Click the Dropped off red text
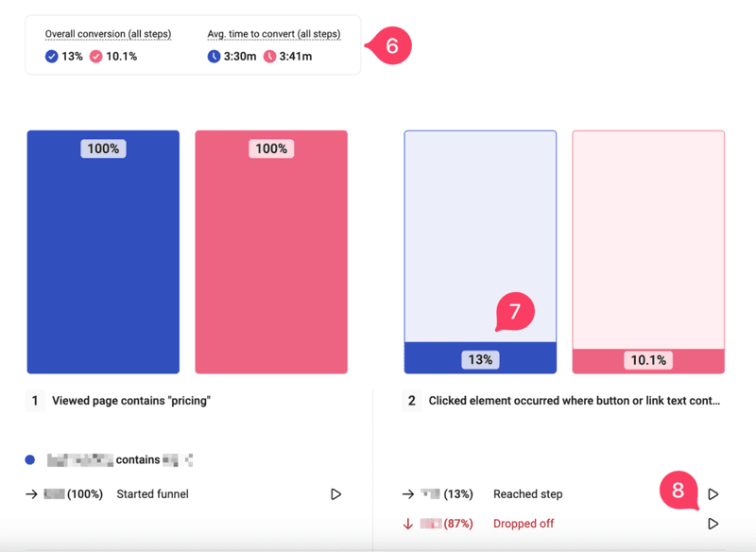This screenshot has width=756, height=552. pos(524,524)
